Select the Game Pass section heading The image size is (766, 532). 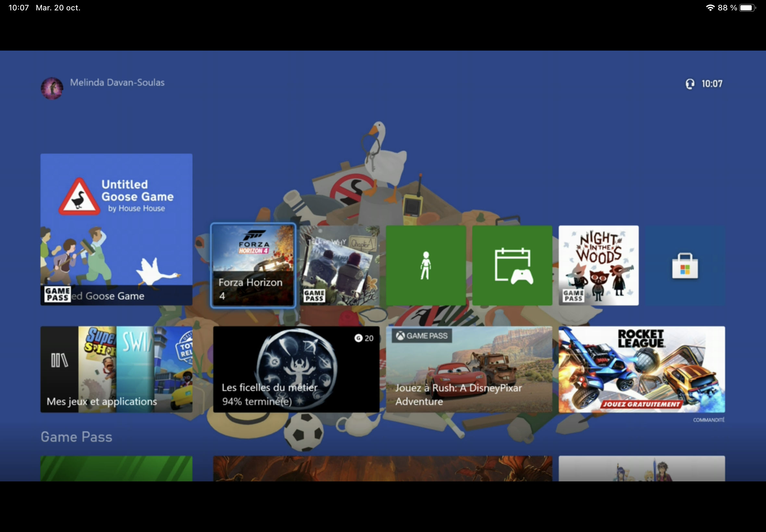coord(76,437)
